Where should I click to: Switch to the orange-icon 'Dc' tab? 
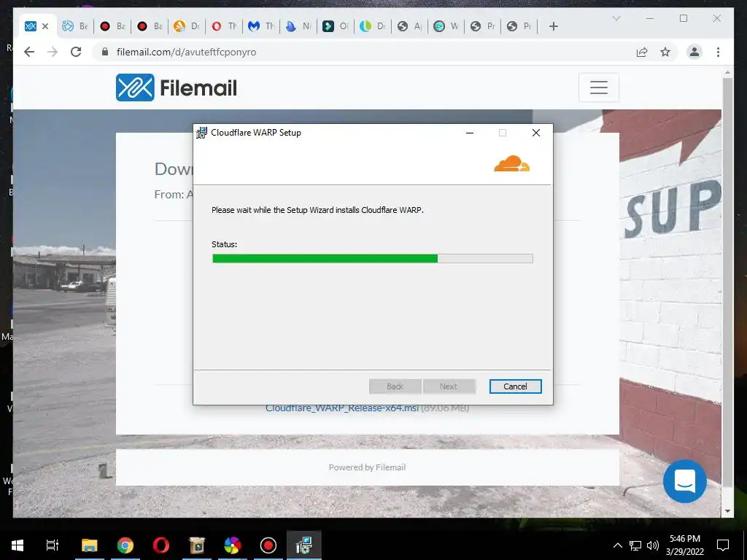point(186,26)
